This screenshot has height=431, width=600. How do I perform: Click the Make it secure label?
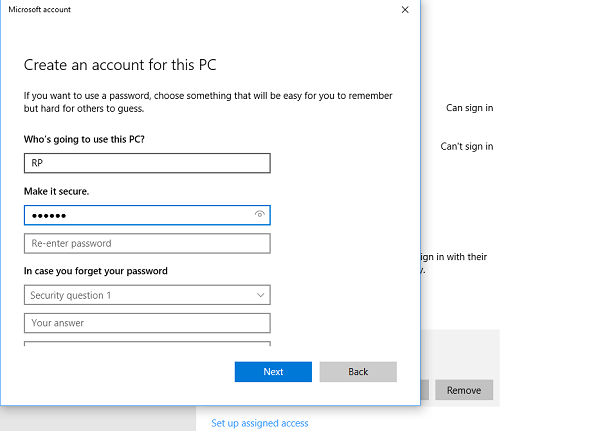tap(56, 191)
